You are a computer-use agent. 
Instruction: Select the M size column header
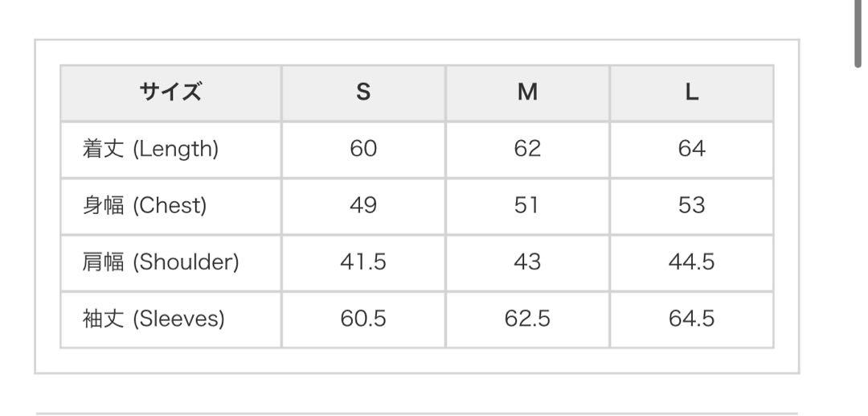527,93
